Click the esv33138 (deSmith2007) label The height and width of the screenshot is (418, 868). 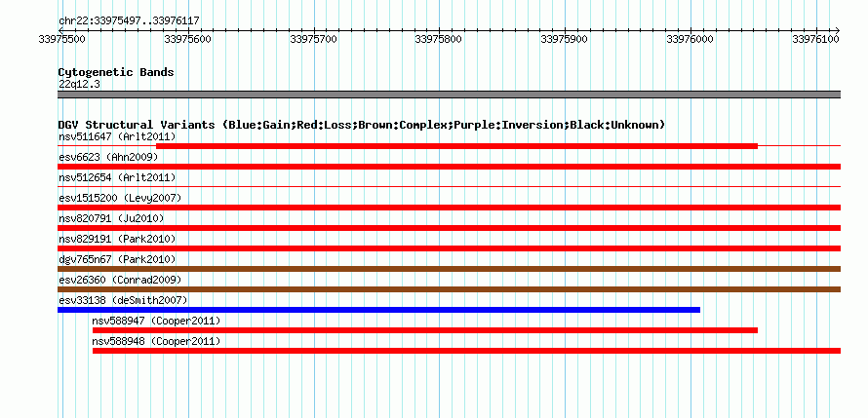coord(123,300)
